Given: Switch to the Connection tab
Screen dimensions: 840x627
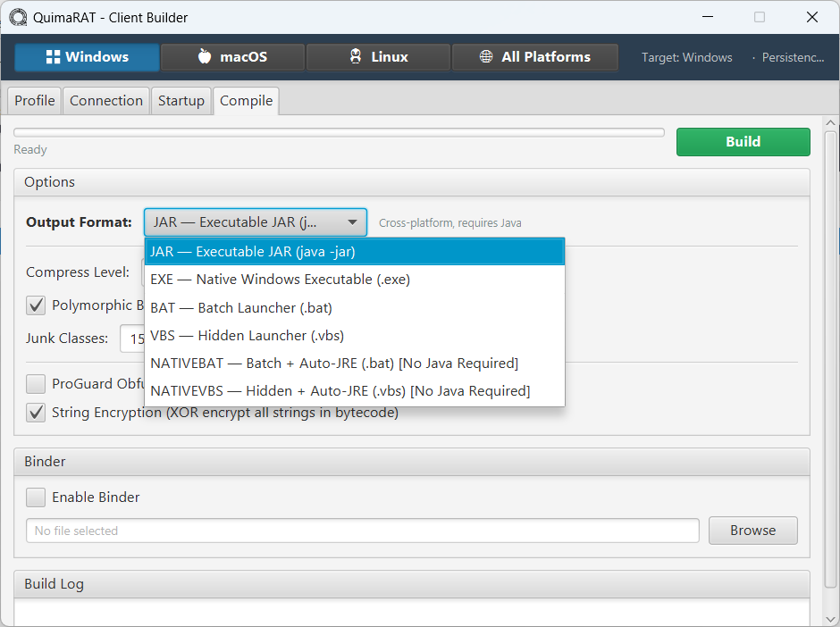Looking at the screenshot, I should 106,101.
